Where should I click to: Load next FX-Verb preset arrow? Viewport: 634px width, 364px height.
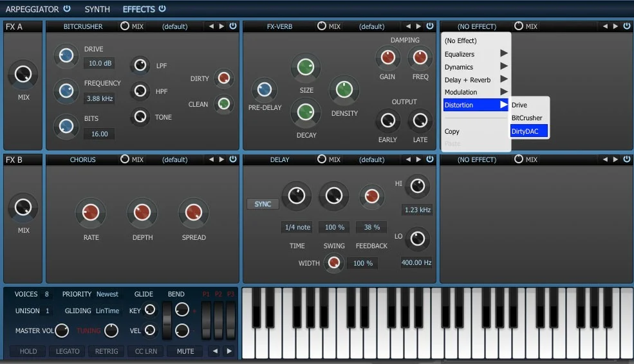click(x=418, y=26)
